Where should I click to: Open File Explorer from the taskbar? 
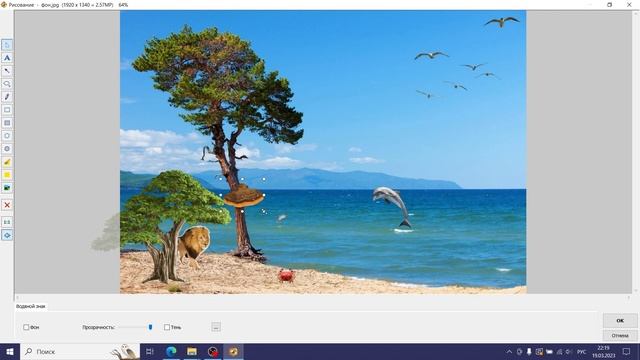click(192, 351)
